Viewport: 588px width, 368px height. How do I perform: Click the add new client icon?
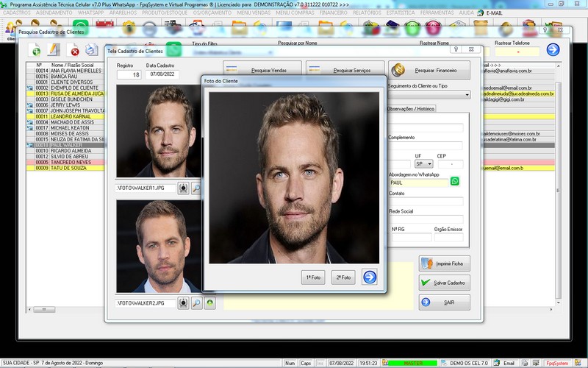35,50
